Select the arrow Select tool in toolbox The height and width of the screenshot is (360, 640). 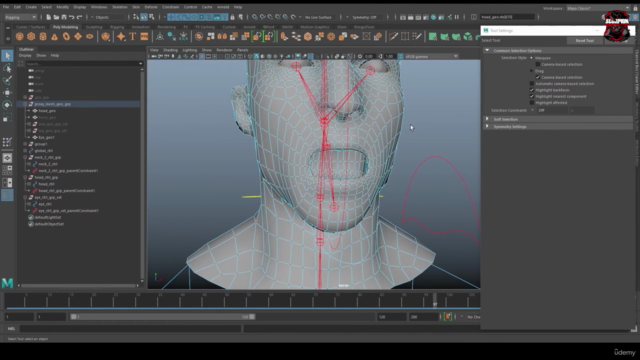pos(7,56)
